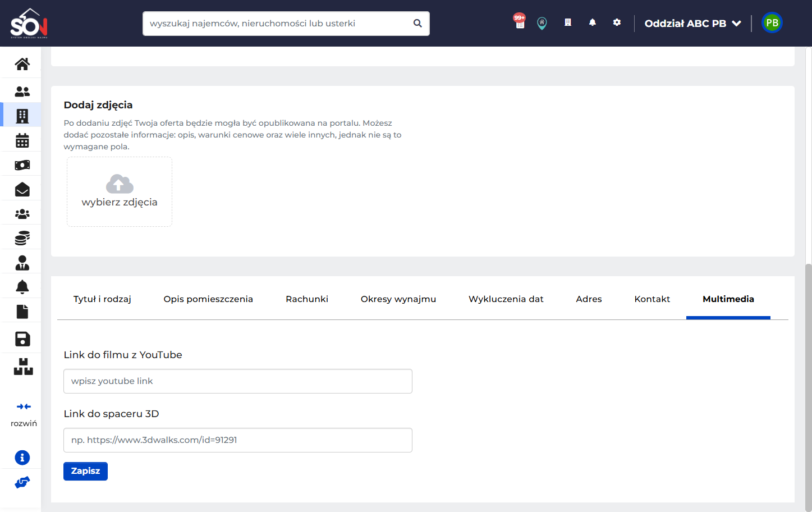Screen dimensions: 812x512
Task: Open the calendar sidebar icon
Action: [x=22, y=140]
